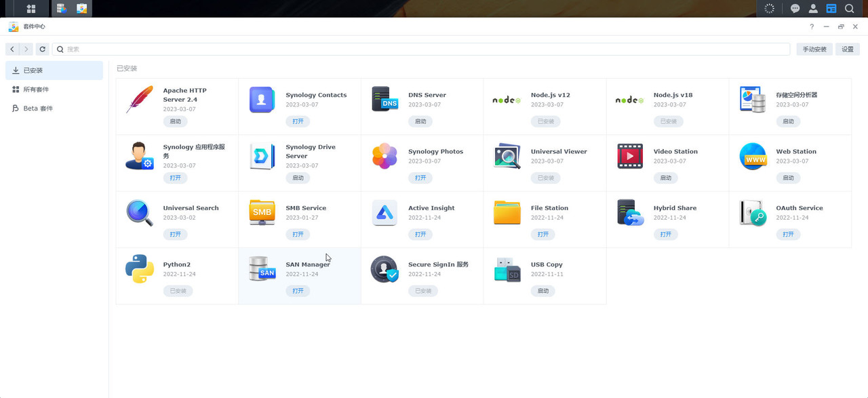Screen dimensions: 868x398
Task: Open the notifications chat bubble icon
Action: (x=795, y=9)
